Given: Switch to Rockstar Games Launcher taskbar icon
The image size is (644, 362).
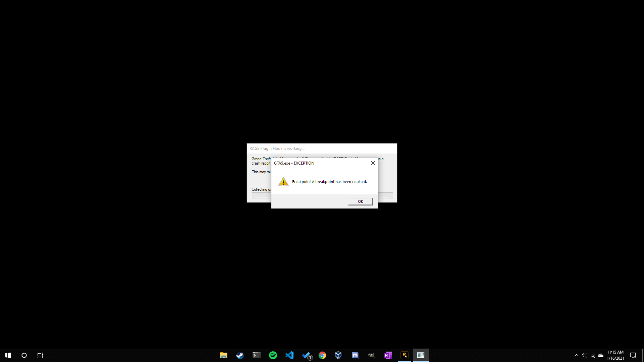Looking at the screenshot, I should point(405,355).
